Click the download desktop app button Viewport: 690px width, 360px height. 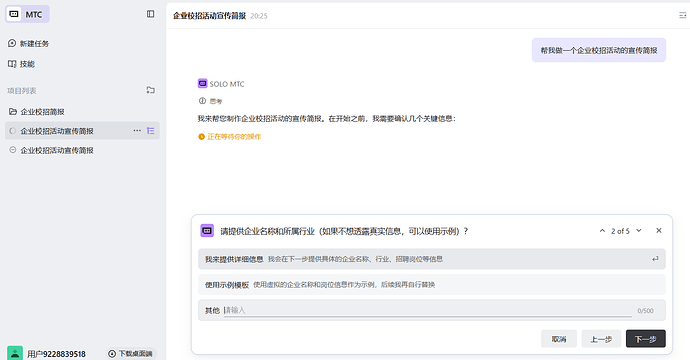[x=131, y=353]
